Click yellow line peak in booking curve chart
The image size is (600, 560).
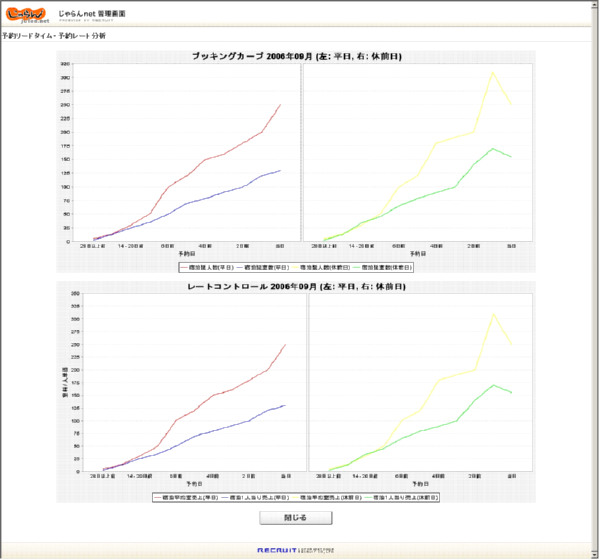coord(493,71)
